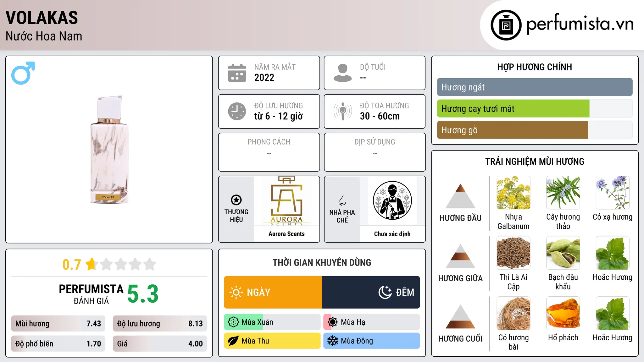Click the 0.7 user rating number

pos(72,265)
